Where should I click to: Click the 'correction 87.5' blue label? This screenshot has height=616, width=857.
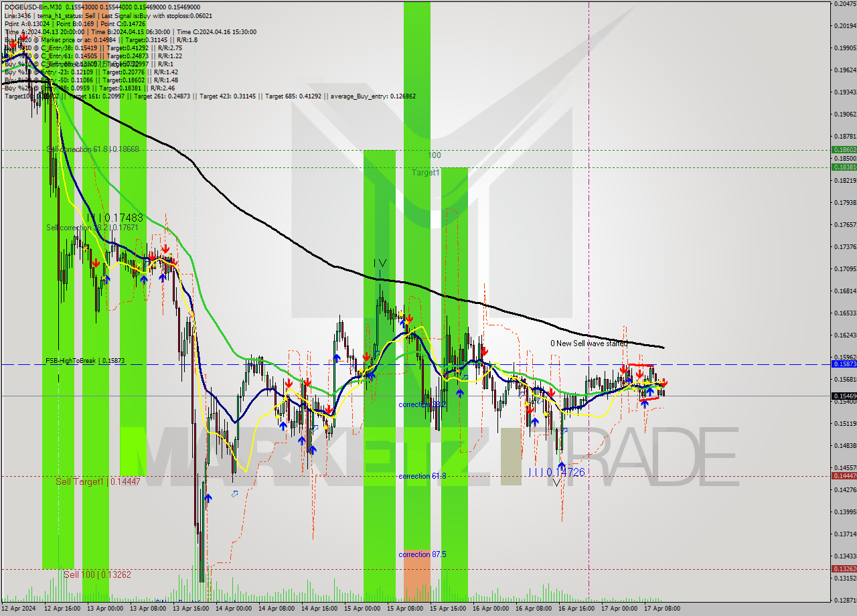(x=422, y=554)
